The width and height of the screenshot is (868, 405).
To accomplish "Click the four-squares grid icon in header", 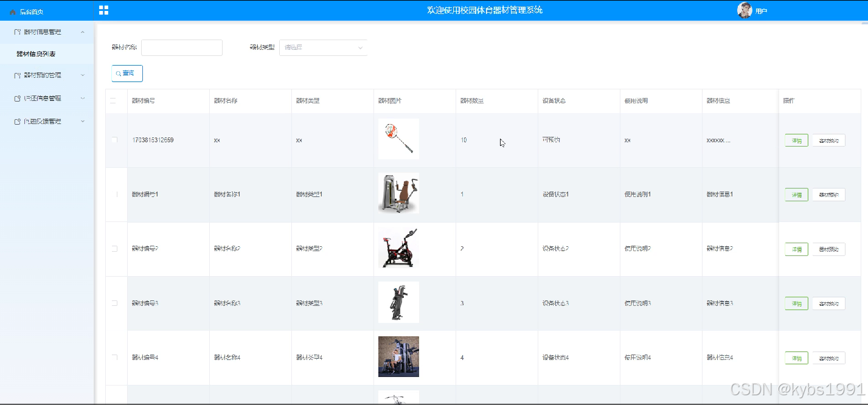I will pos(103,10).
